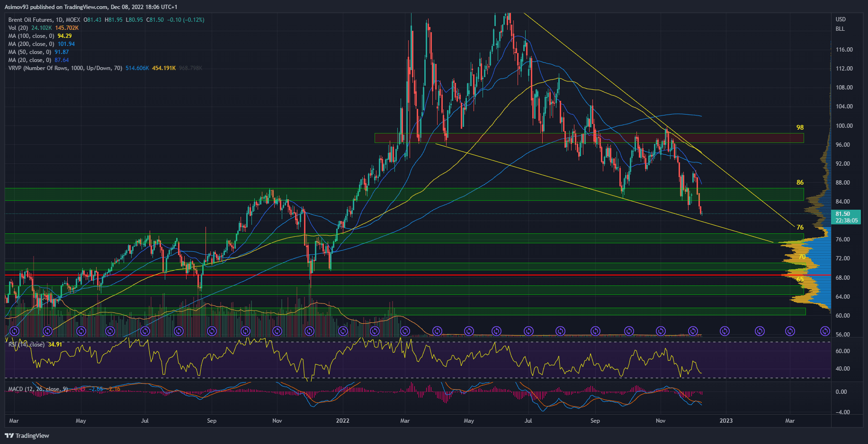Screen dimensions: 868x444
Task: Click the TradingView logo at bottom left
Action: (x=27, y=435)
